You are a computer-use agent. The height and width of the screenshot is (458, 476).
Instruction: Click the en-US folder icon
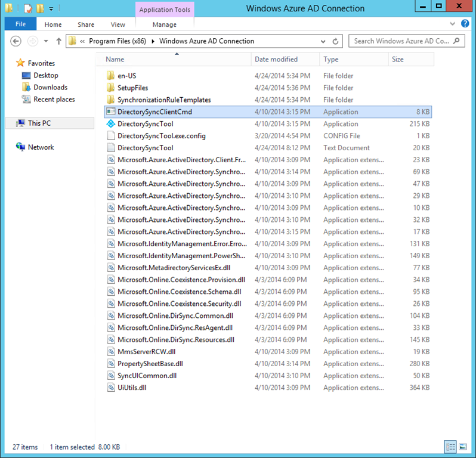(x=111, y=76)
